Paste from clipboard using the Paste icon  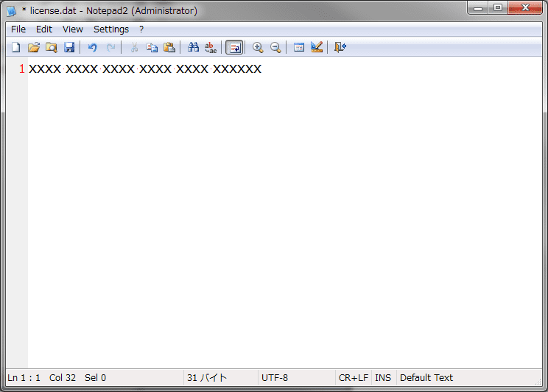169,47
